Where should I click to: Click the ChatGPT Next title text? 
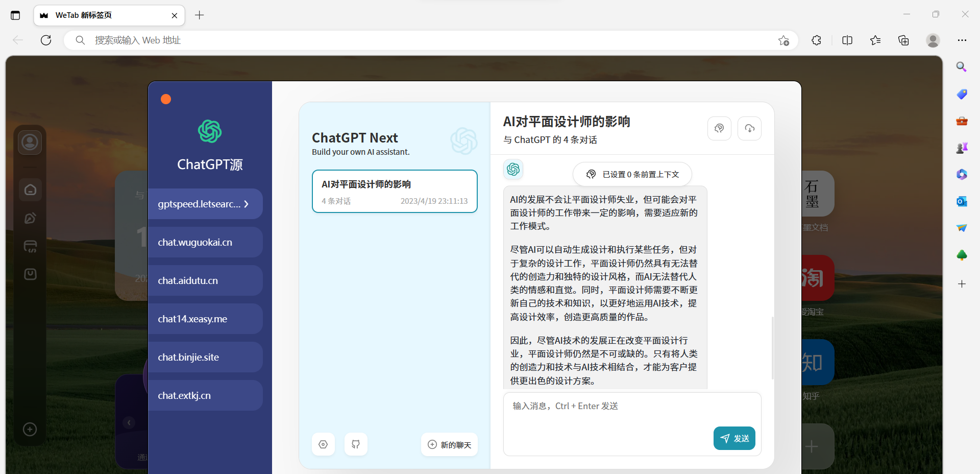355,138
